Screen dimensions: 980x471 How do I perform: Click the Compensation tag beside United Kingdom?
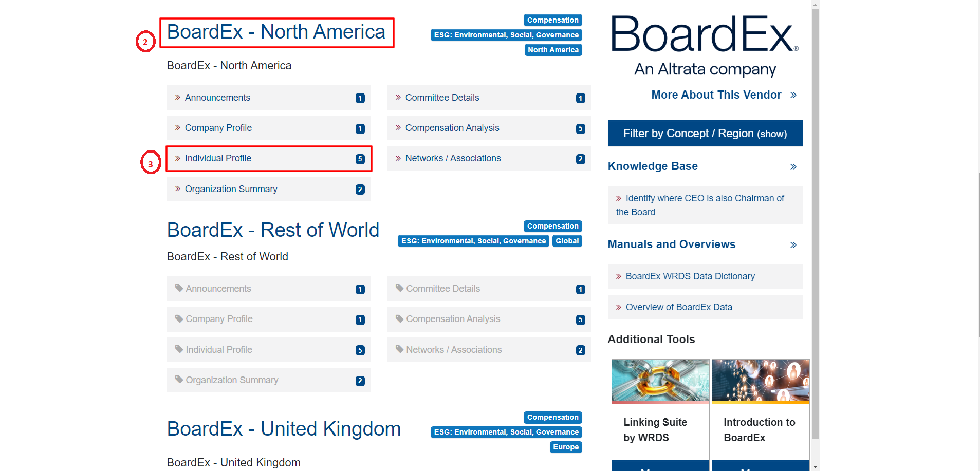[x=553, y=417]
